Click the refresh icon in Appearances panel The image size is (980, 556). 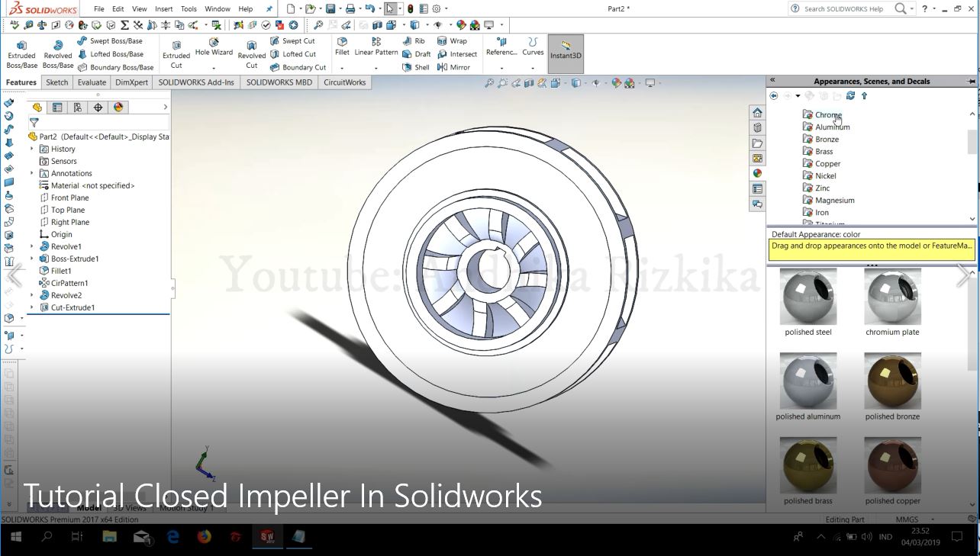850,96
